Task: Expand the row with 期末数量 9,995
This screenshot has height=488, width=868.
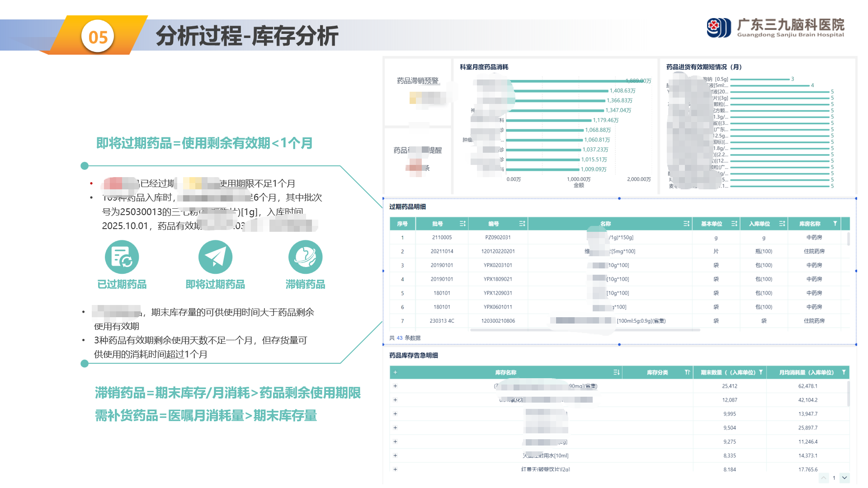Action: click(x=395, y=414)
